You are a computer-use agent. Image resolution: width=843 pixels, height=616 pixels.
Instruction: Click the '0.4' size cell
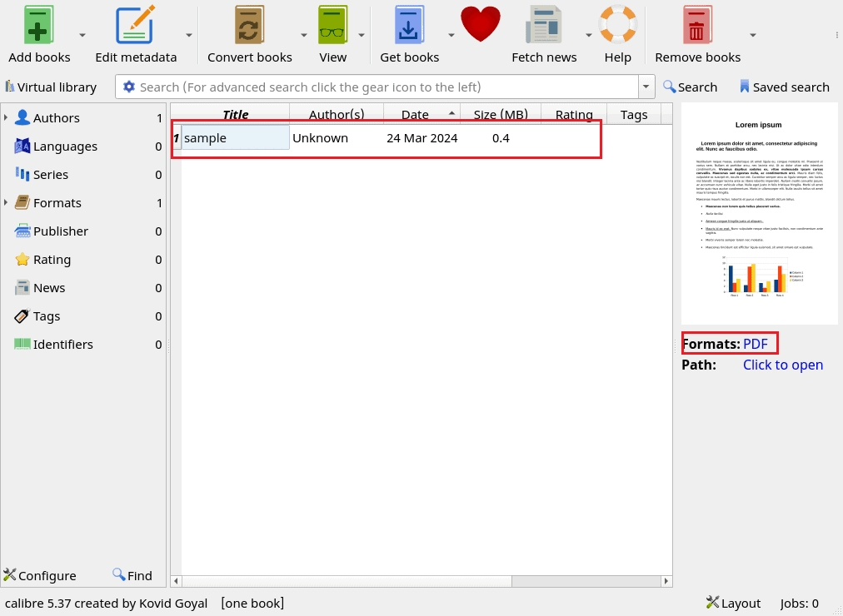point(501,138)
